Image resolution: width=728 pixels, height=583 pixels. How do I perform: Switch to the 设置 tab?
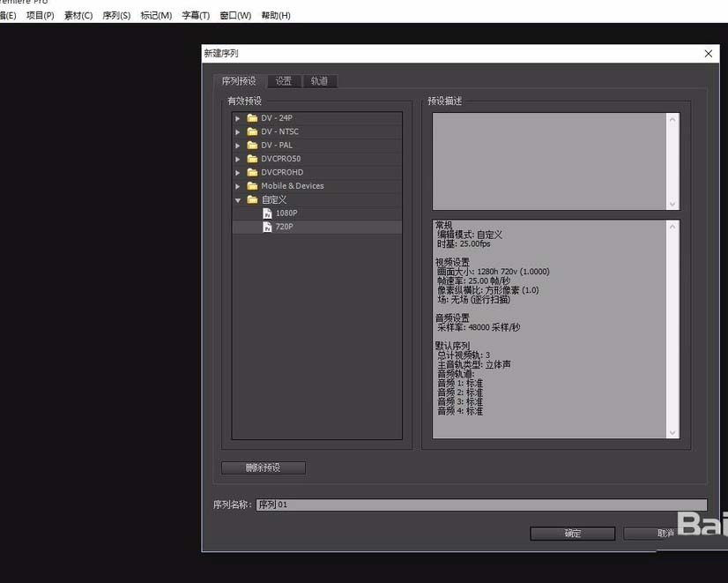[283, 81]
